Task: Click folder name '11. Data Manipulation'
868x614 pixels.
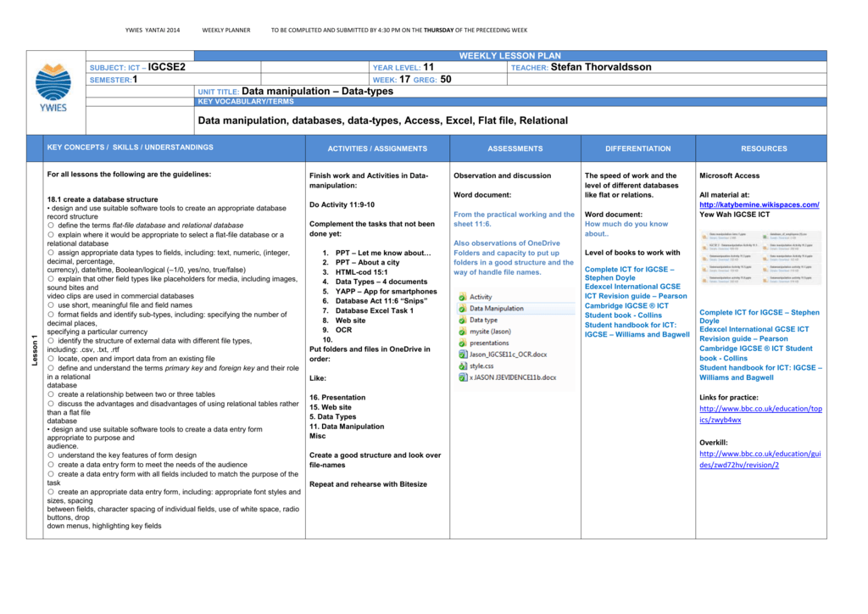Action: coord(347,427)
